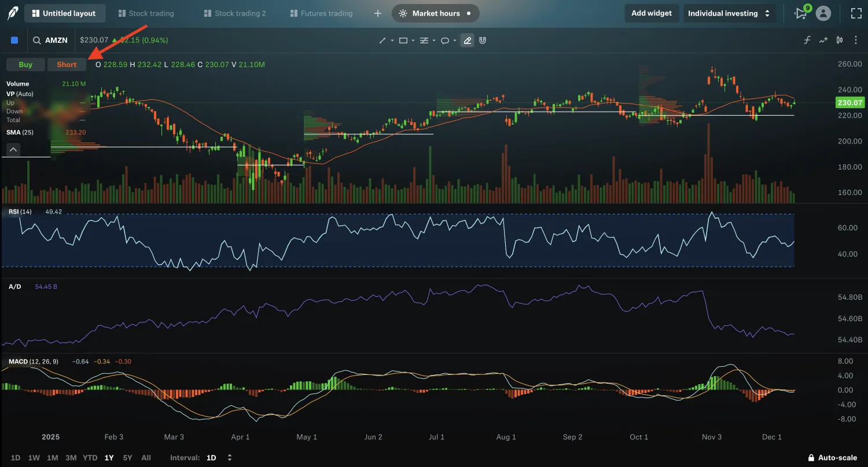Open the candlestick chart type icon
Screen dimensions: 868x467
tap(840, 40)
